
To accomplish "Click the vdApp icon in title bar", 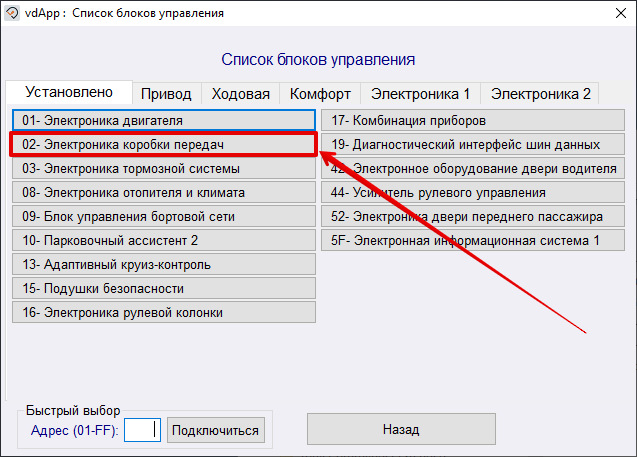I will pos(11,13).
